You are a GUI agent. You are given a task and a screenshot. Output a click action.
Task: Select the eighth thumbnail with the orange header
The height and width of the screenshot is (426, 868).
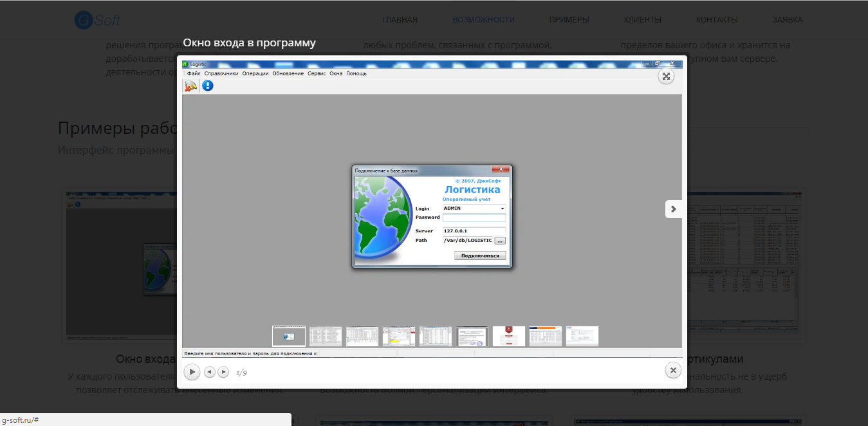coord(546,336)
